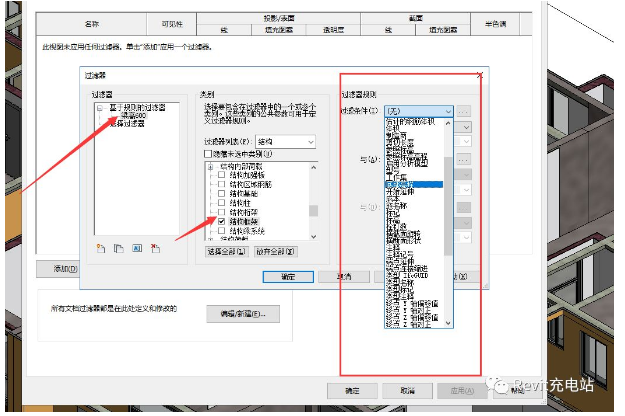Click the ellipsis button beside the 与(A) rule

pos(464,160)
